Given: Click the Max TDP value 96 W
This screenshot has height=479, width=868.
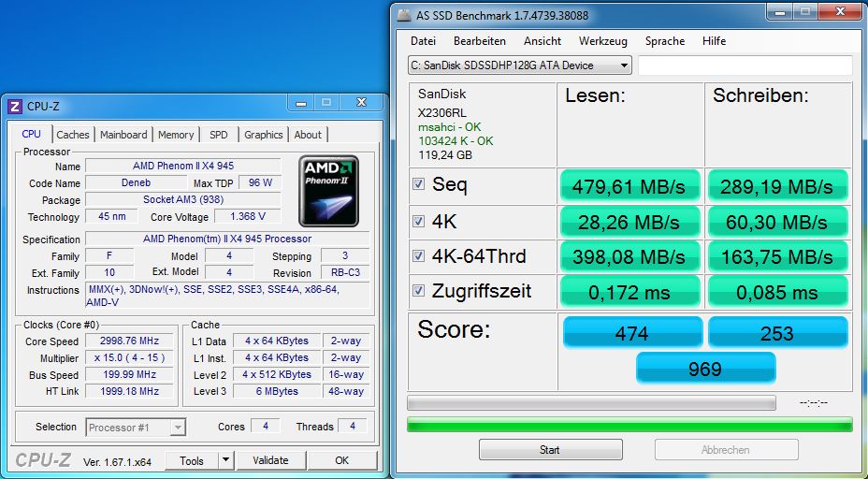Looking at the screenshot, I should click(x=260, y=182).
